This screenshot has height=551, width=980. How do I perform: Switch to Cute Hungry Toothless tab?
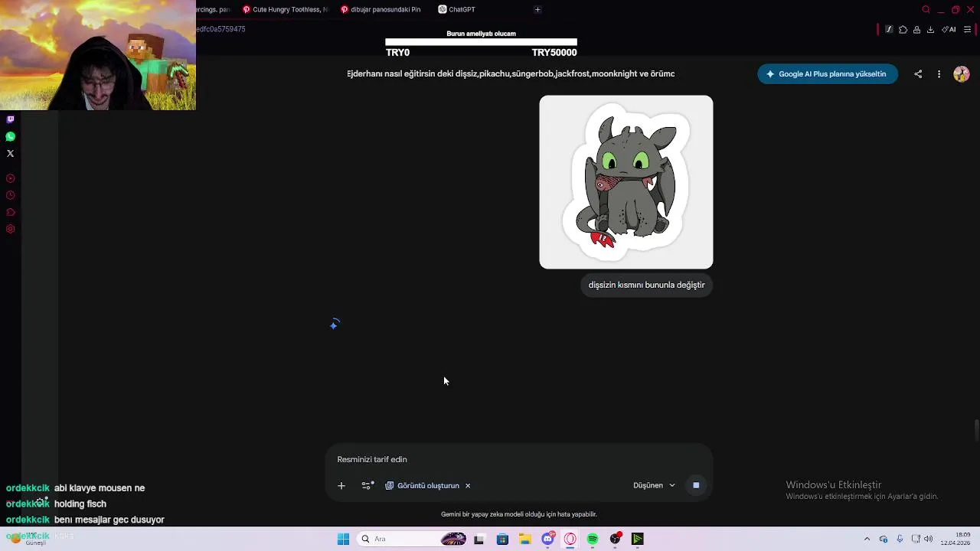point(285,9)
